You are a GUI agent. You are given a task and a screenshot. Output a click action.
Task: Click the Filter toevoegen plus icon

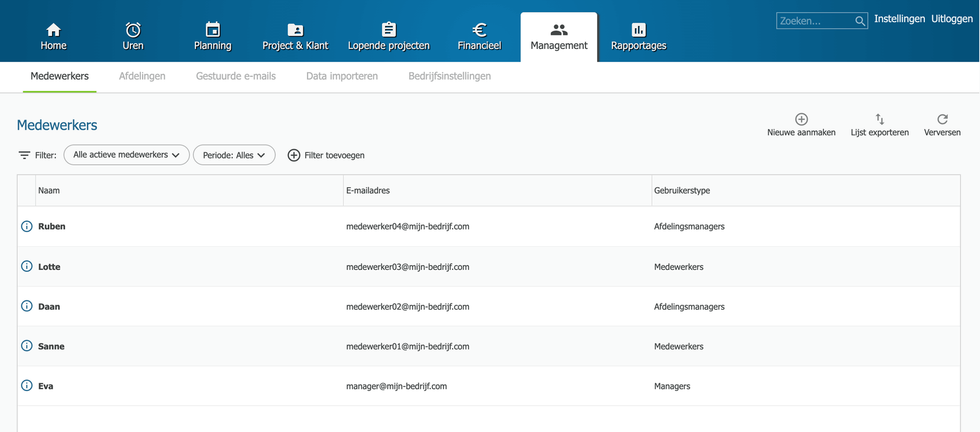pyautogui.click(x=294, y=155)
